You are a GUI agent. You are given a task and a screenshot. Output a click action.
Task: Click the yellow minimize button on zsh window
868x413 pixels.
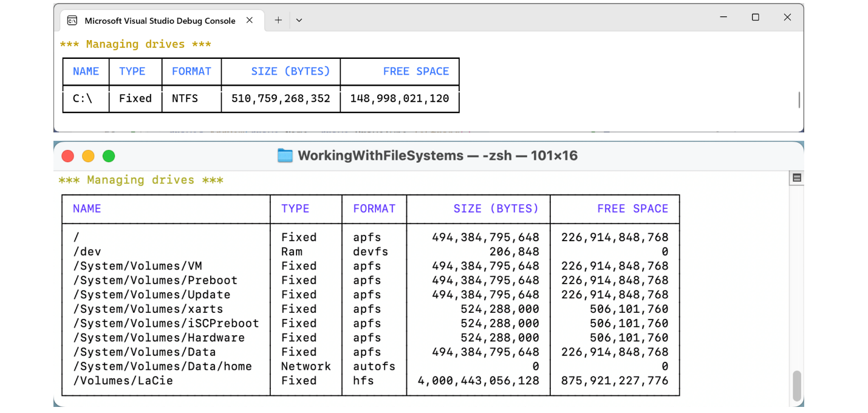coord(88,156)
